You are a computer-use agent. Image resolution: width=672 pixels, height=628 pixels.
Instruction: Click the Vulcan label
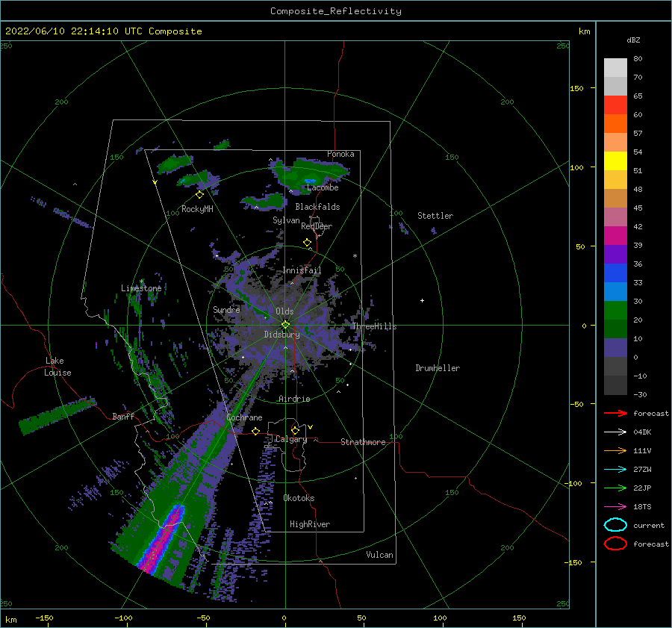379,555
